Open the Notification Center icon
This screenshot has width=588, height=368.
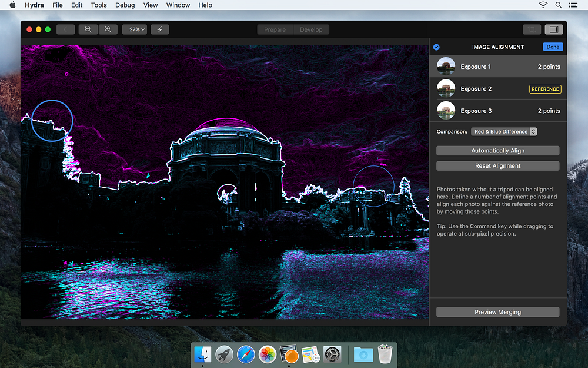pos(573,5)
